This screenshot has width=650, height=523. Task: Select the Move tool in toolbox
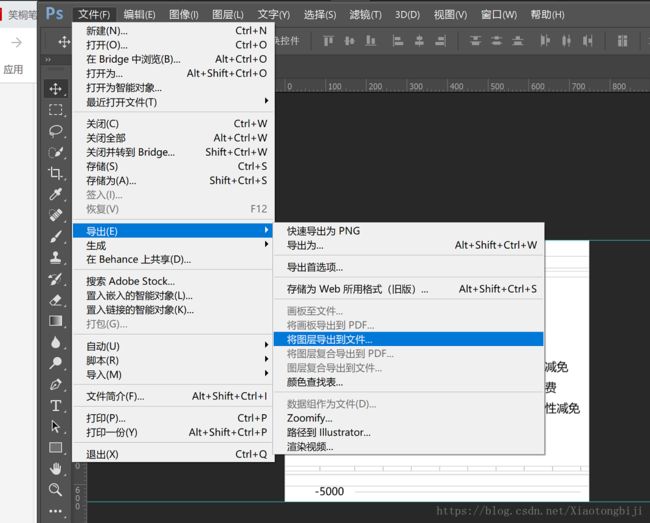(56, 89)
